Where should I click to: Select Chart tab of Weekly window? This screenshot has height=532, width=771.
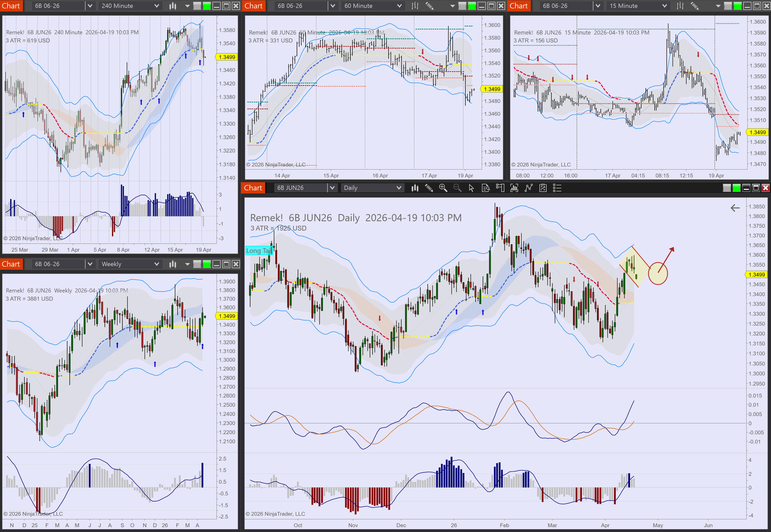coord(11,264)
